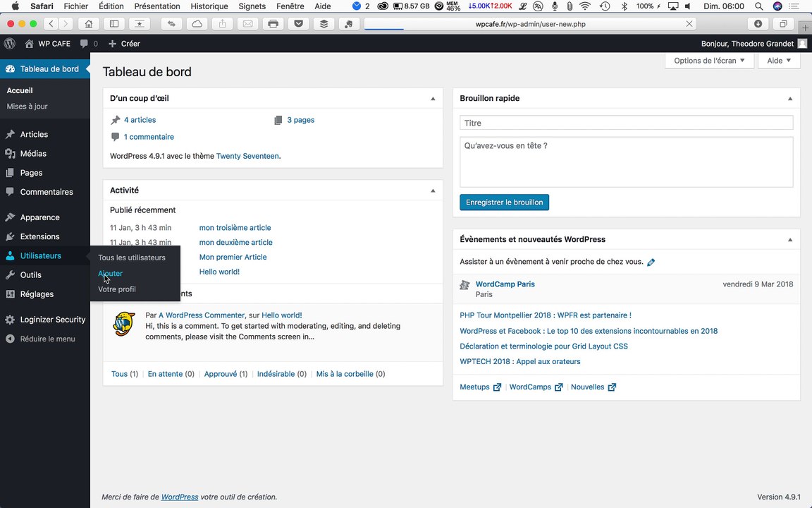This screenshot has height=508, width=812.
Task: Open Utilisateurs sidebar menu
Action: tap(45, 255)
